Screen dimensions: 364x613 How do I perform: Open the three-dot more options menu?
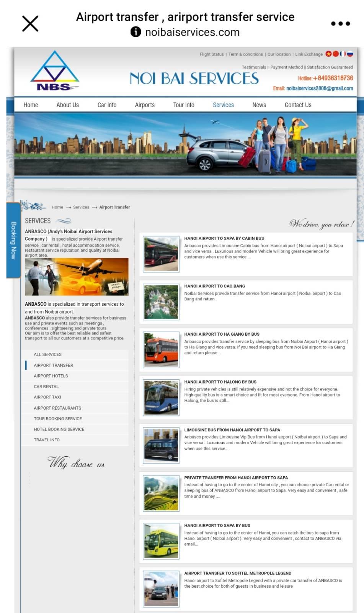pos(340,24)
